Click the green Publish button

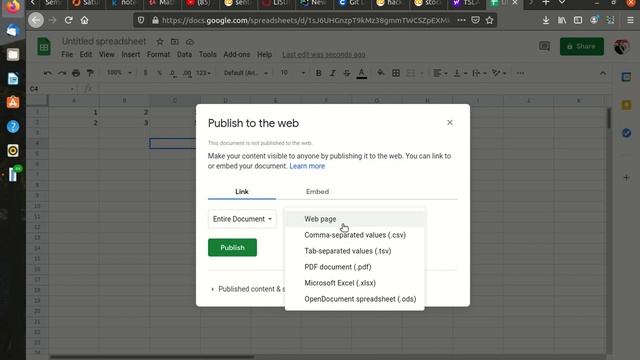(x=232, y=247)
